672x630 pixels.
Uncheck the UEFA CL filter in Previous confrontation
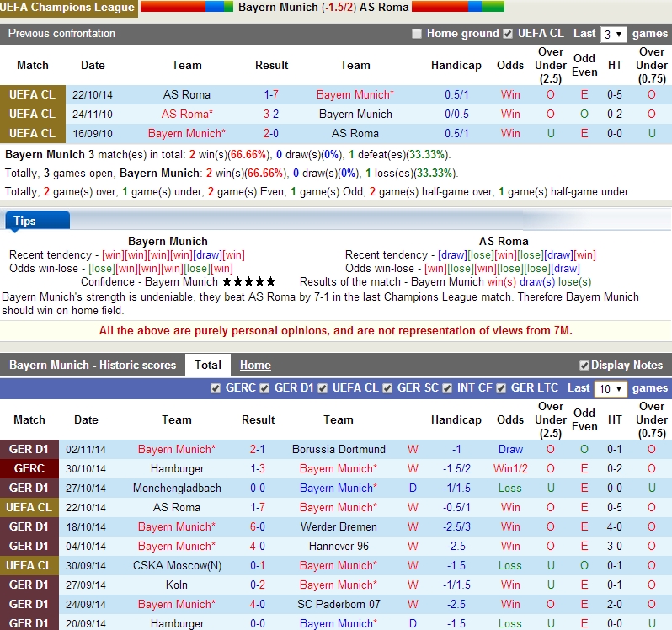point(508,34)
